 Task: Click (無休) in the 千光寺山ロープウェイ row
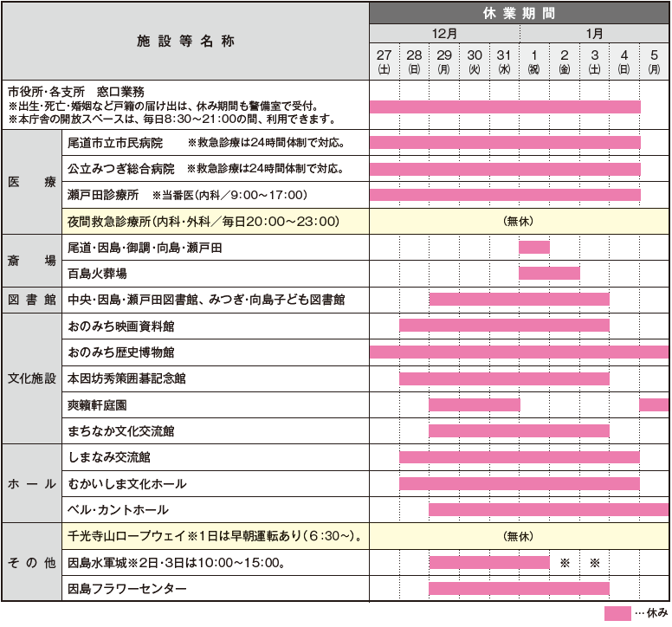point(520,536)
